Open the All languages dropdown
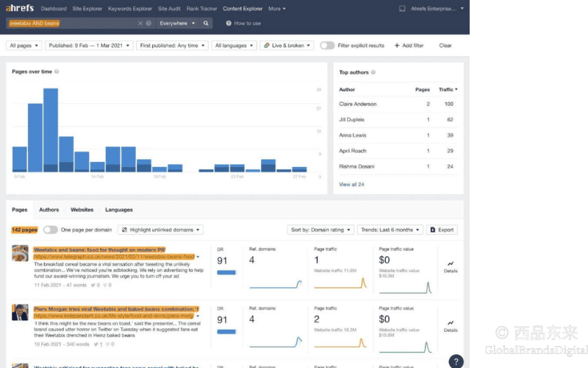This screenshot has height=368, width=588. click(x=234, y=46)
